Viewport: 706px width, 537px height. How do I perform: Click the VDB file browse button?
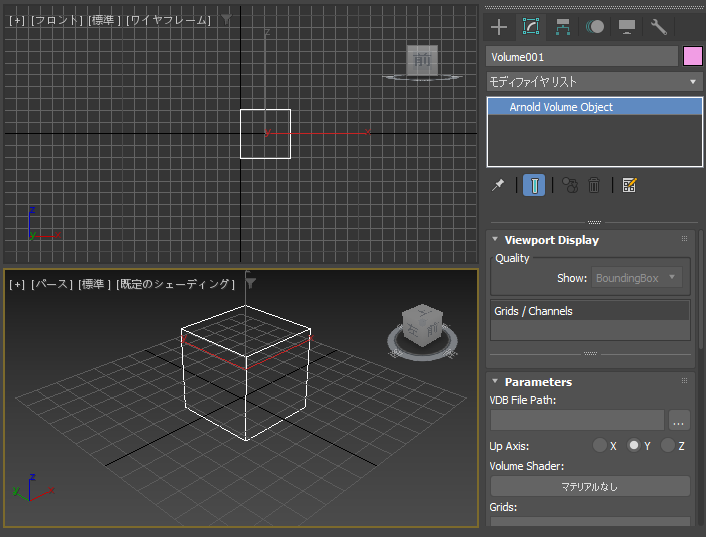(x=679, y=420)
